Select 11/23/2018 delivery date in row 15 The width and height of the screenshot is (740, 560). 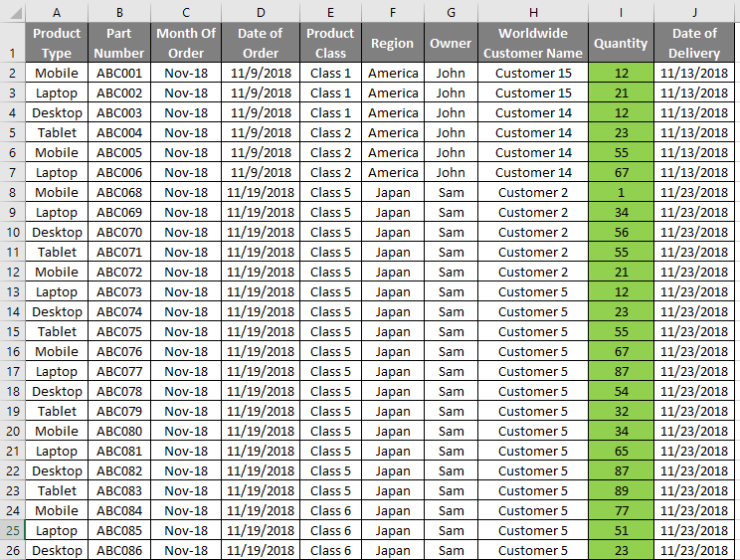694,331
